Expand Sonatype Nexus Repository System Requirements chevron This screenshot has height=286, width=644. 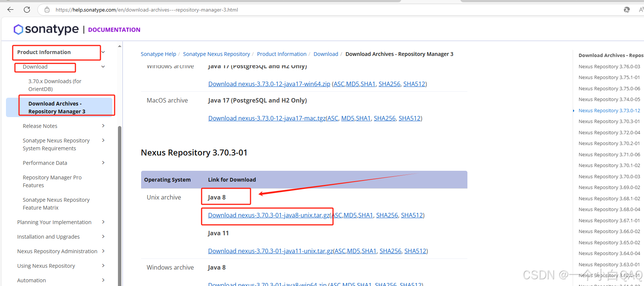click(x=103, y=140)
